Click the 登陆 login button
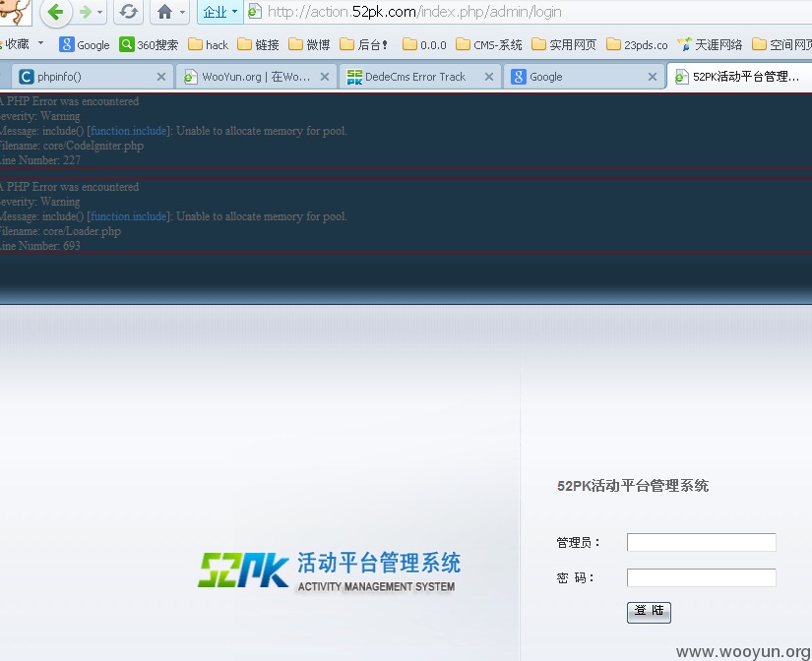Image resolution: width=812 pixels, height=661 pixels. [649, 612]
